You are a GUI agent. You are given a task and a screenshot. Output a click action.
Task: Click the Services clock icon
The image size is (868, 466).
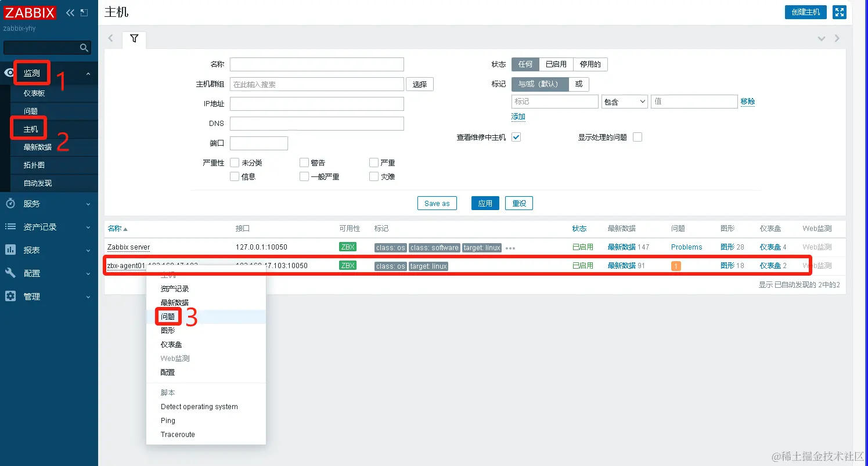(x=10, y=204)
